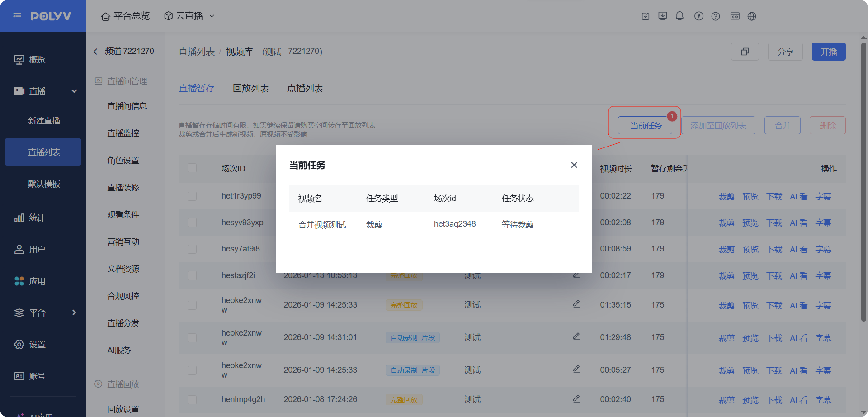Click 下载 link in the 00:08:59 row
The height and width of the screenshot is (417, 868).
point(774,250)
